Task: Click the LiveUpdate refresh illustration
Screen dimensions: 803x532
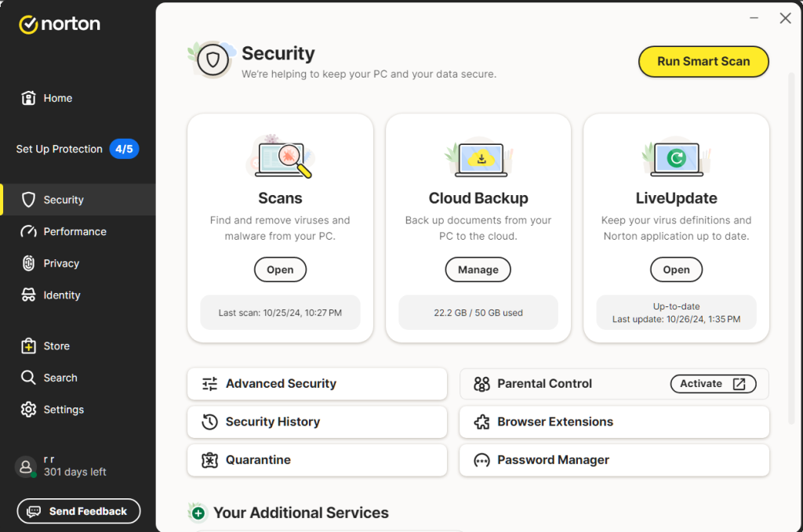Action: (676, 158)
